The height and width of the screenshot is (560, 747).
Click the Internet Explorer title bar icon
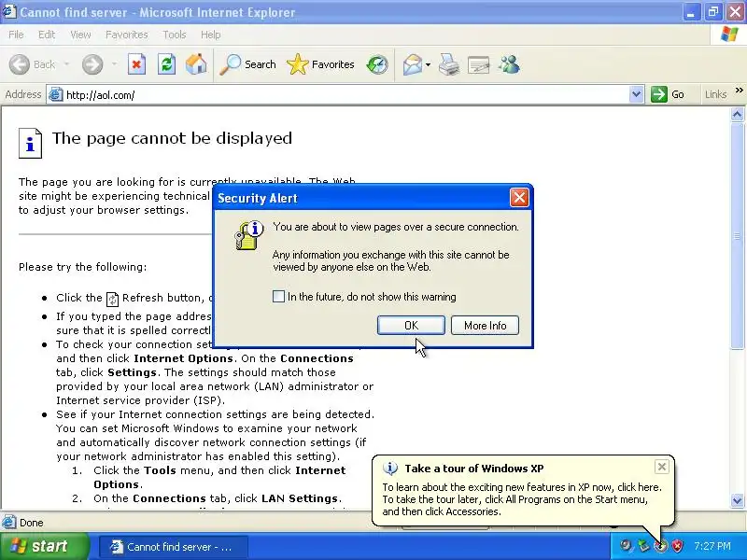coord(9,11)
